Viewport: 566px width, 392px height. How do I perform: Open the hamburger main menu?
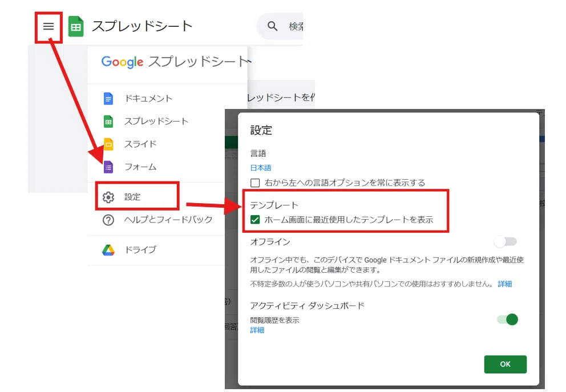pyautogui.click(x=48, y=26)
